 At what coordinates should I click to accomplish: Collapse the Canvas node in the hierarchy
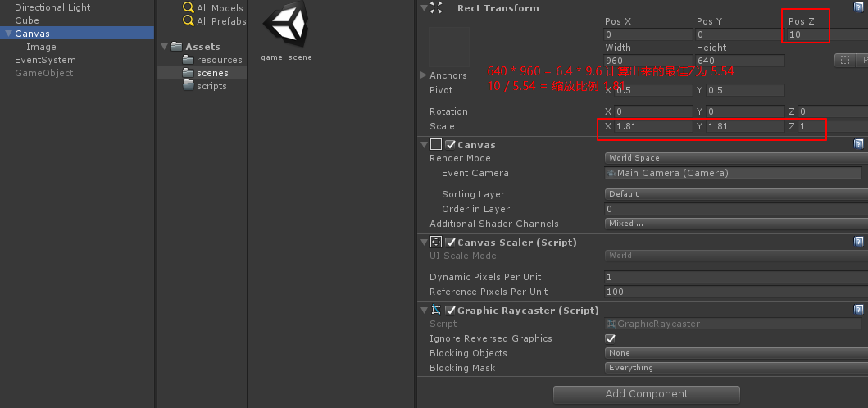tap(8, 34)
